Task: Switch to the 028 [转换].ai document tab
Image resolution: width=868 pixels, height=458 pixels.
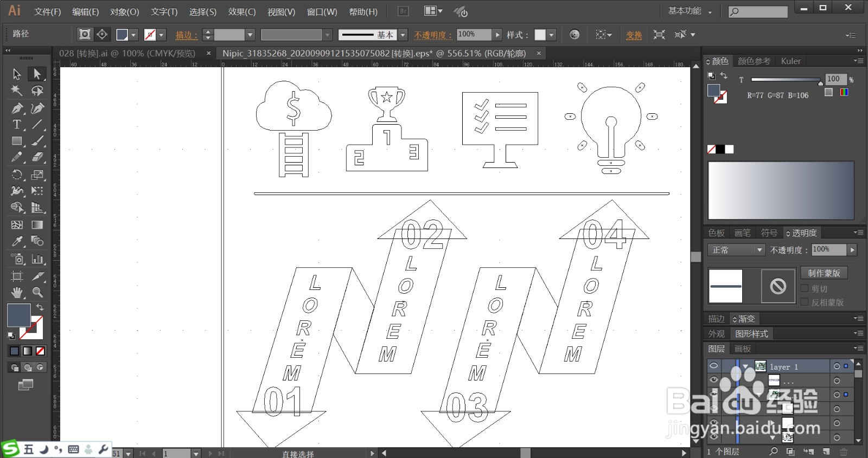Action: click(127, 53)
